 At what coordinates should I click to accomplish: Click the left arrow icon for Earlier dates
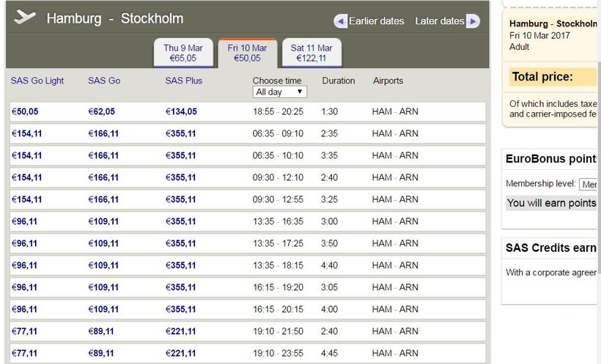tap(340, 21)
